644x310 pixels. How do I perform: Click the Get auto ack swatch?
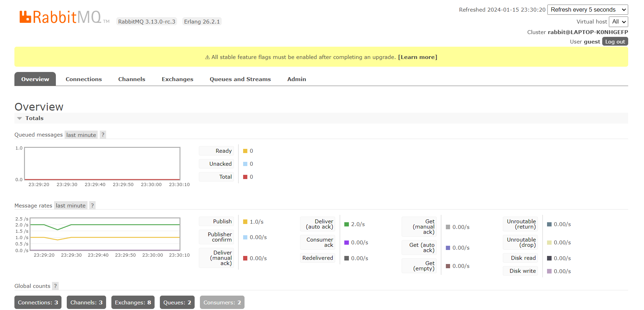coord(448,248)
